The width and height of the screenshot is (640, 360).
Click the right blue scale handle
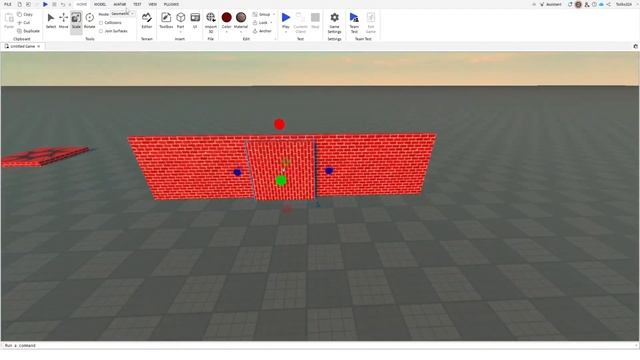[329, 171]
